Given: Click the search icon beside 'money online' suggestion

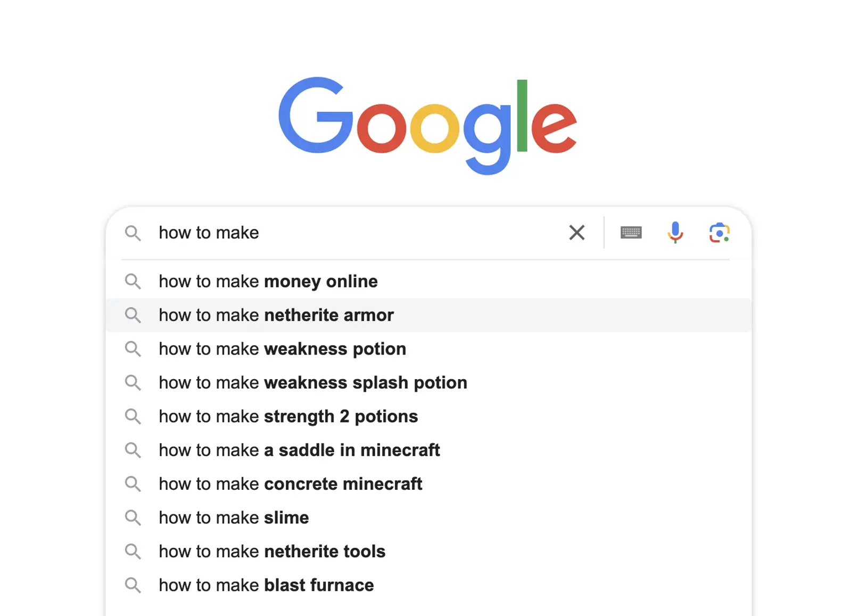Looking at the screenshot, I should [x=133, y=282].
